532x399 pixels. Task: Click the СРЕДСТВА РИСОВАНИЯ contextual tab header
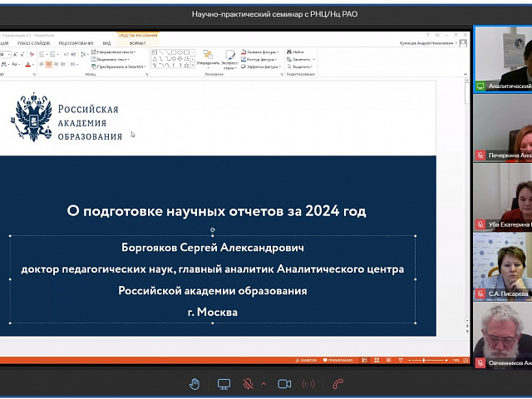tap(137, 35)
